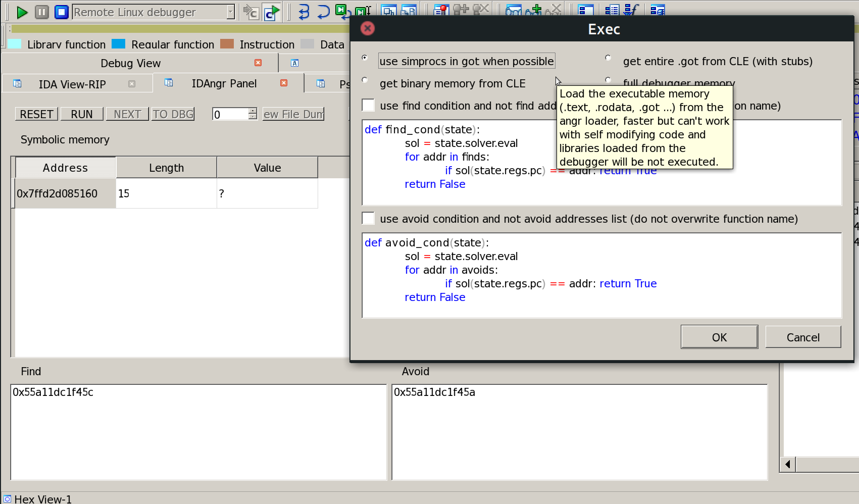Image resolution: width=859 pixels, height=504 pixels.
Task: Click the TO DBG button
Action: (173, 114)
